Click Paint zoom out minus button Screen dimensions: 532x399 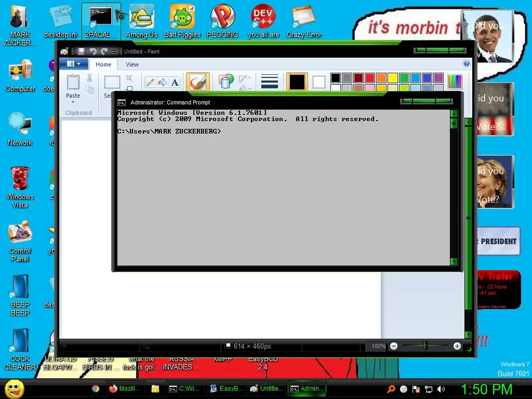pos(394,346)
